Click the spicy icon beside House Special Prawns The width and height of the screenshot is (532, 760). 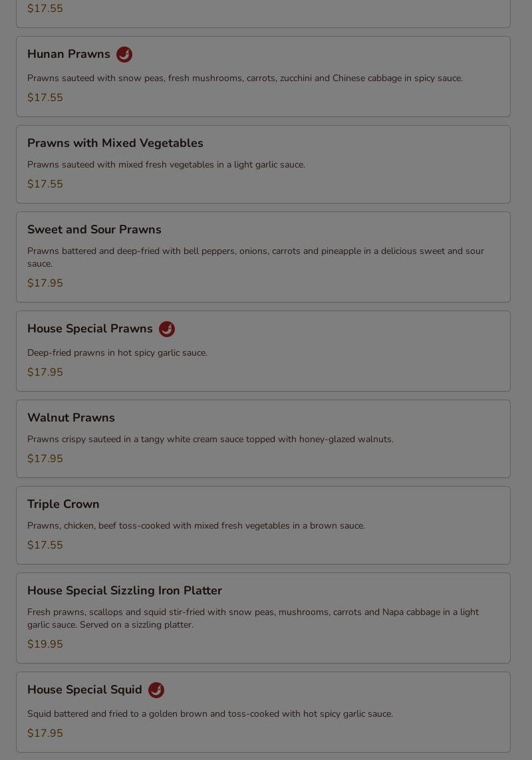[x=167, y=329]
